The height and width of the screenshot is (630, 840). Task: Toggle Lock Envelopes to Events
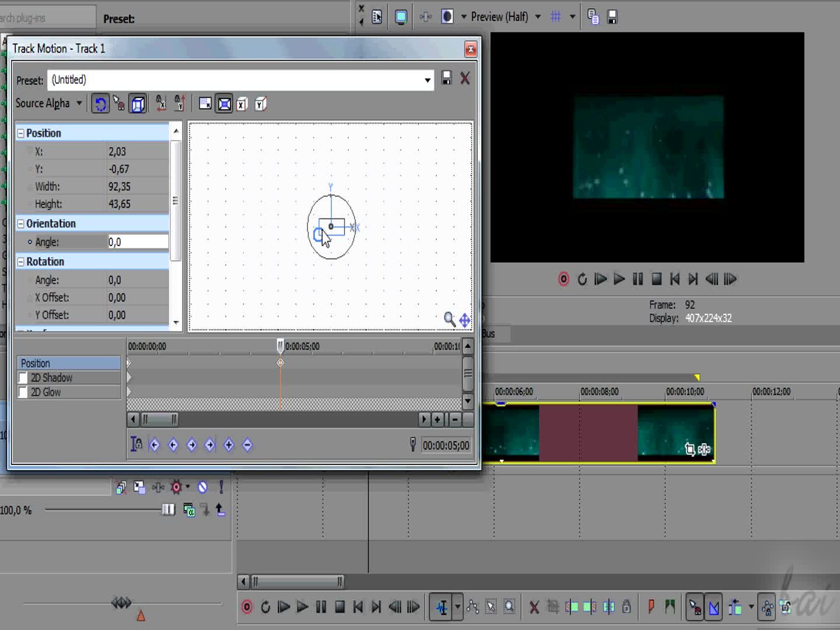[x=627, y=607]
